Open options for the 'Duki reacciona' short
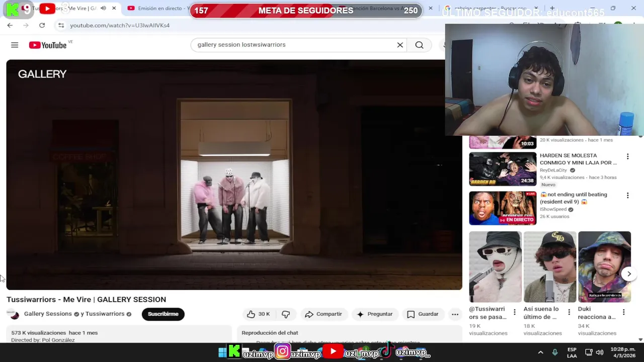The width and height of the screenshot is (644, 362). pos(623,312)
